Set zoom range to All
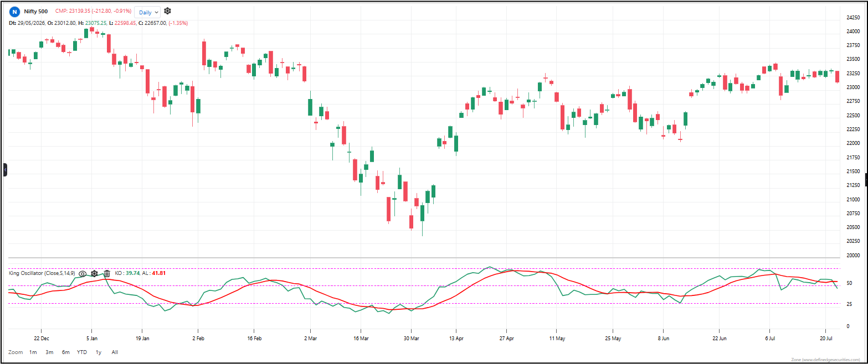The image size is (868, 364). pyautogui.click(x=115, y=352)
